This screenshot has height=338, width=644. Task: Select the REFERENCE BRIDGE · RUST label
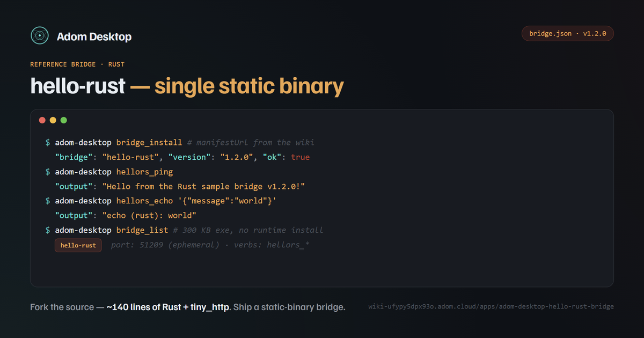pyautogui.click(x=77, y=64)
